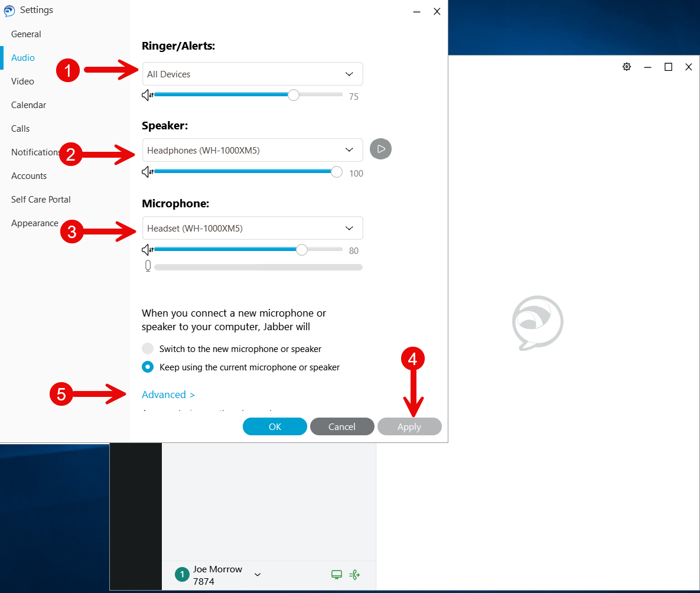The width and height of the screenshot is (700, 593).
Task: Select Audio in the settings sidebar
Action: coord(23,58)
